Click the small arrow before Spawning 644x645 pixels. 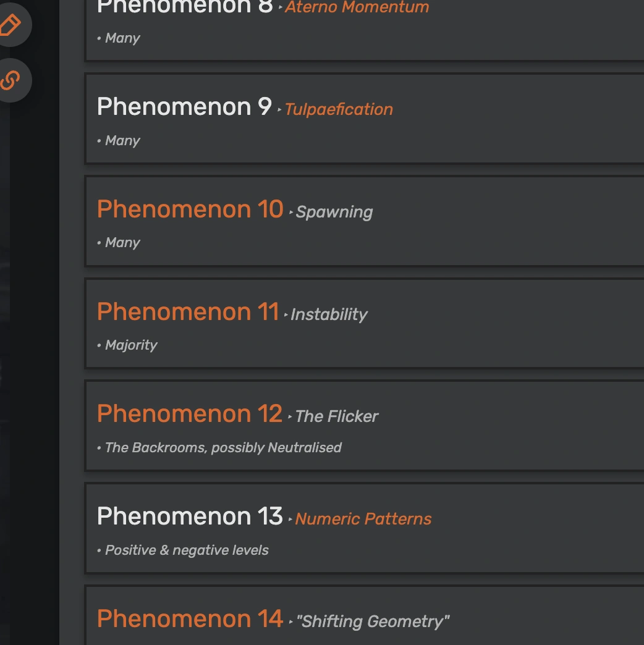pyautogui.click(x=291, y=213)
